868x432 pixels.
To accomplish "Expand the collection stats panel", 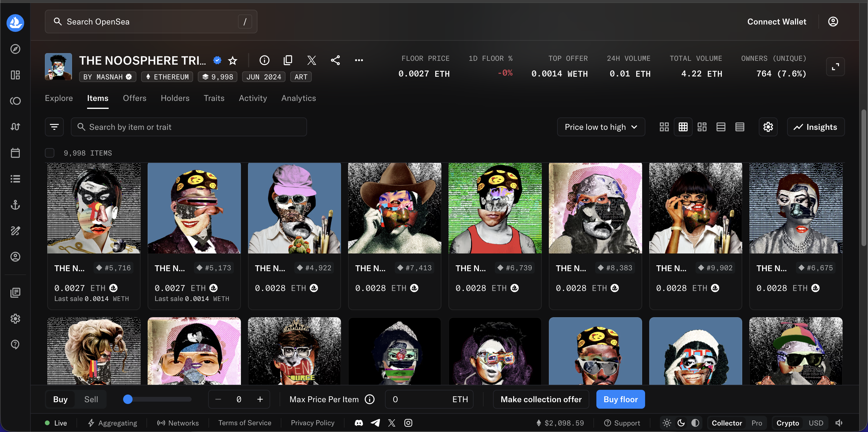I will [835, 67].
